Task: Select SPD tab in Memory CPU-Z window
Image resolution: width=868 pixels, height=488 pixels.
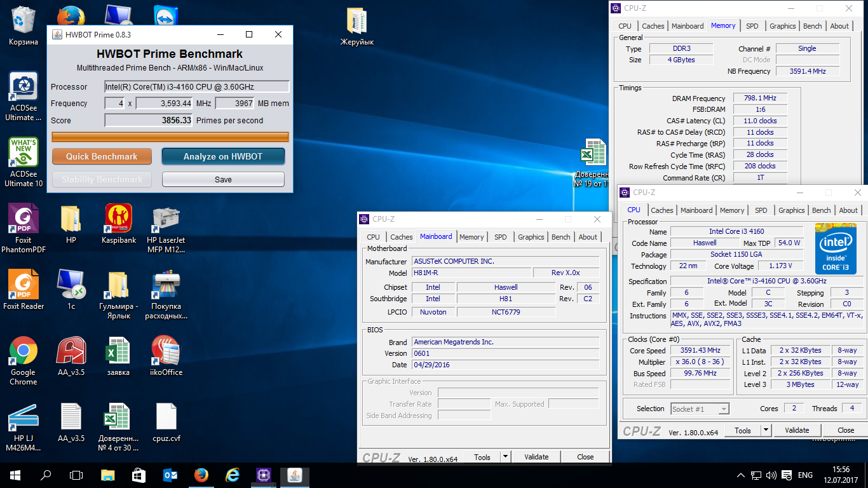Action: [752, 26]
